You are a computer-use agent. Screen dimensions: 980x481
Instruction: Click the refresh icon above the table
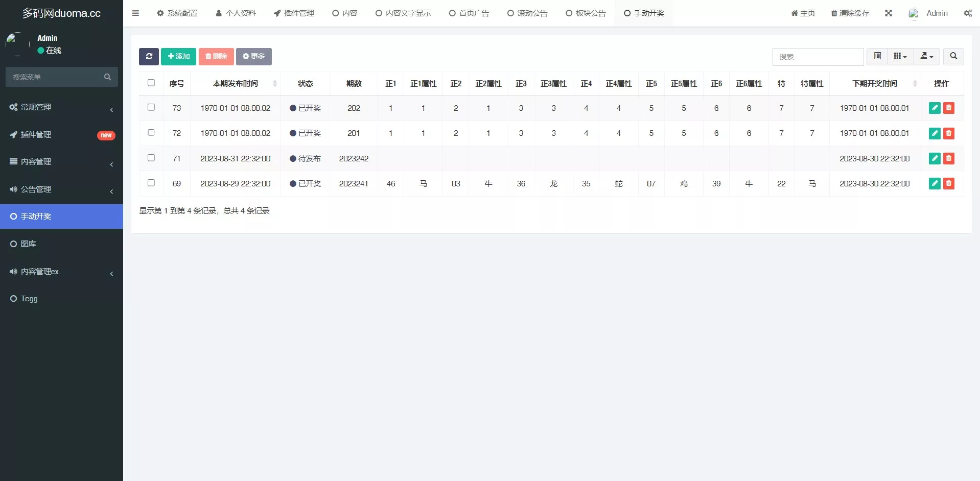(149, 57)
